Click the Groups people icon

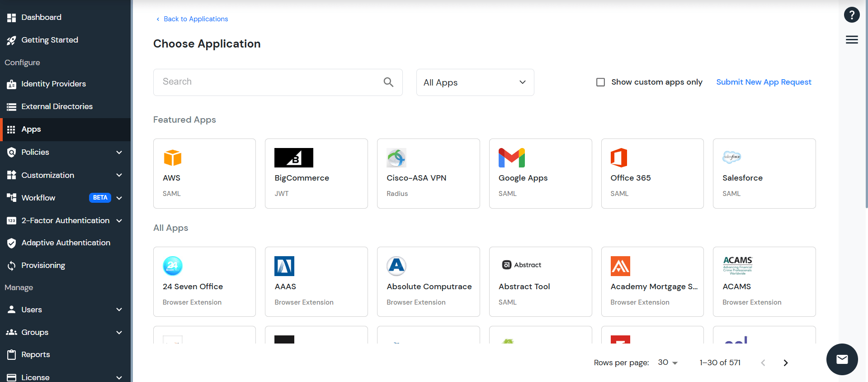[x=12, y=332]
